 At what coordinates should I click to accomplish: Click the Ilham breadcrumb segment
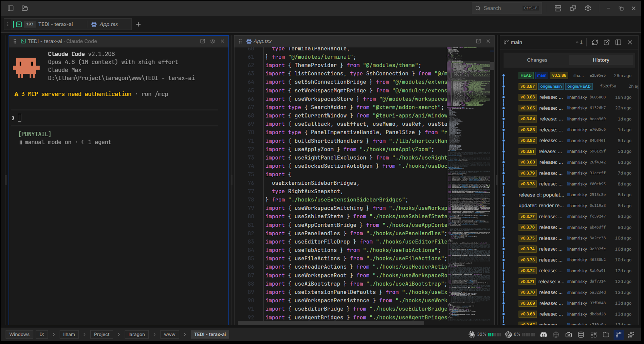pyautogui.click(x=69, y=334)
